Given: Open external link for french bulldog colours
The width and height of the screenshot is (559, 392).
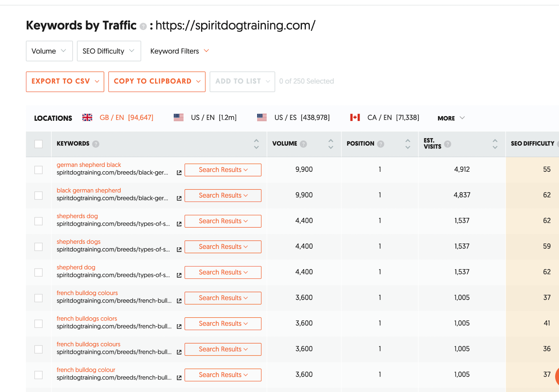Looking at the screenshot, I should (x=179, y=301).
